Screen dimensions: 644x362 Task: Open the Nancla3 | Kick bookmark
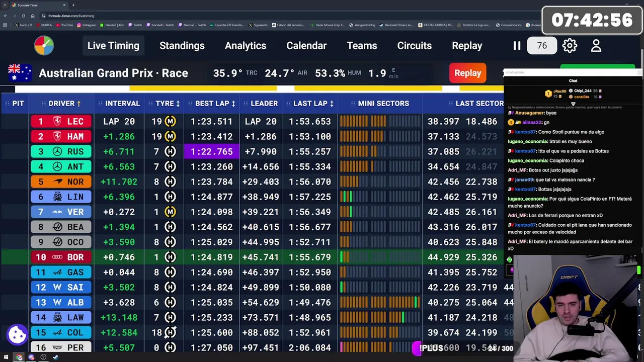pos(112,25)
